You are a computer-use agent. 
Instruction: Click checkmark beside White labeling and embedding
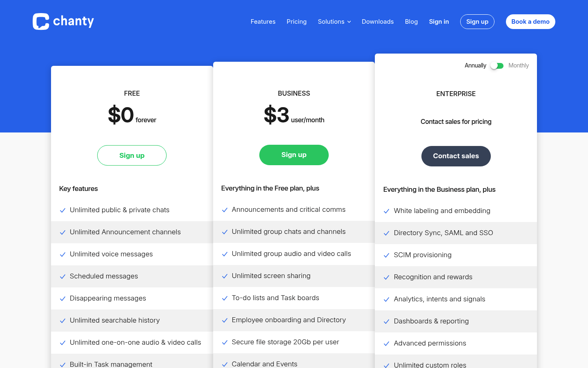point(386,211)
